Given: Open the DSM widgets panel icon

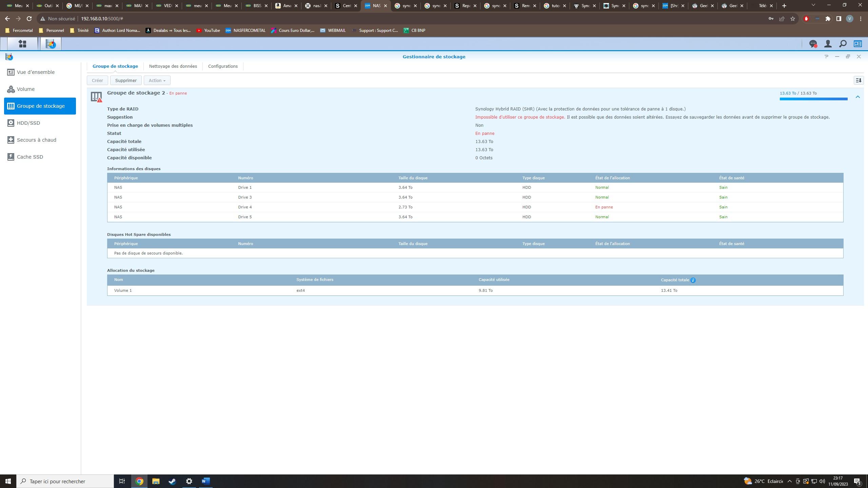Looking at the screenshot, I should pos(857,44).
